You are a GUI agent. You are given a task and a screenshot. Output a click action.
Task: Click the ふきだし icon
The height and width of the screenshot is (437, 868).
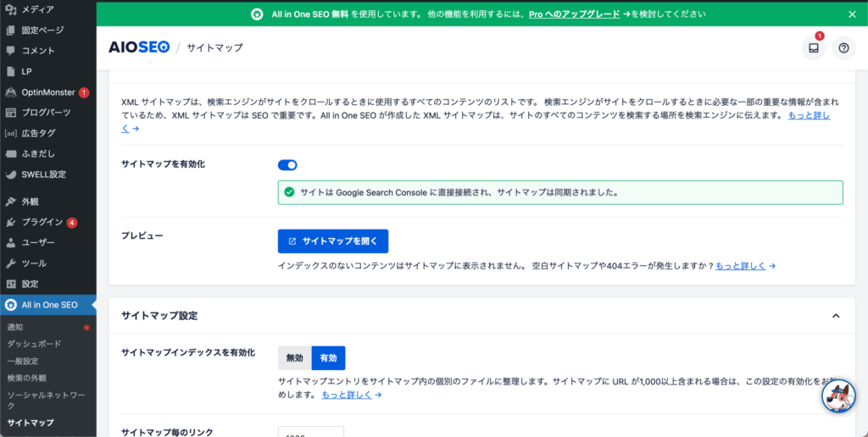click(x=10, y=154)
